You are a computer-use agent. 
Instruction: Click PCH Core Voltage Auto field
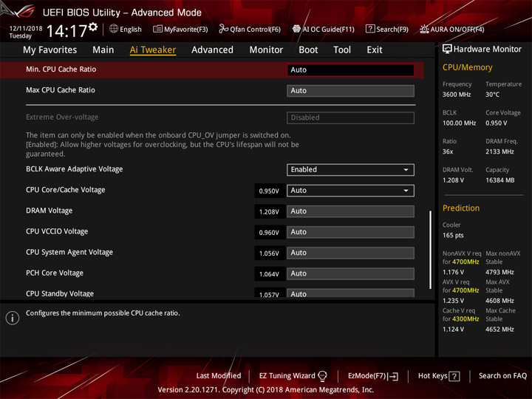coord(350,273)
